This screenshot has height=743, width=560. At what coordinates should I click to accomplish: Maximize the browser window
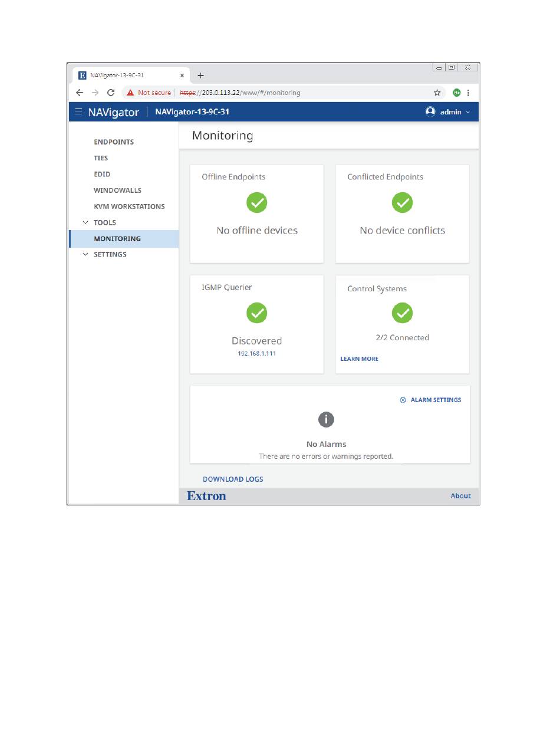pos(452,68)
